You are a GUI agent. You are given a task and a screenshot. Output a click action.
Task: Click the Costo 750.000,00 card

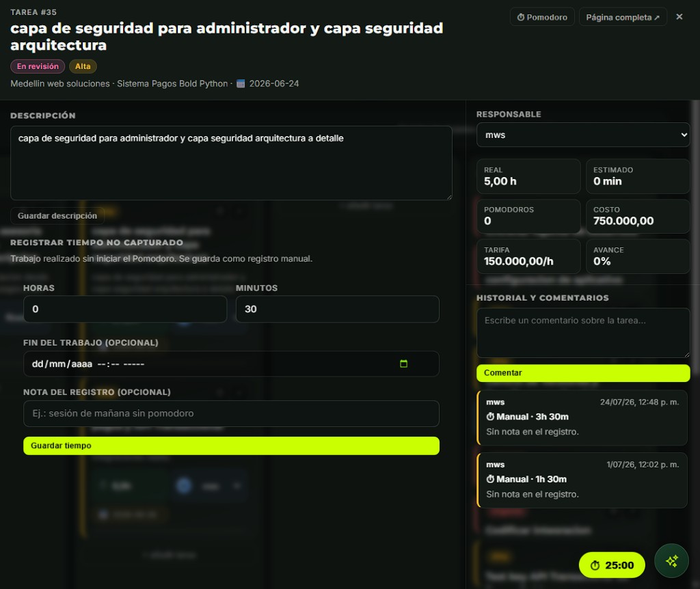pos(638,216)
